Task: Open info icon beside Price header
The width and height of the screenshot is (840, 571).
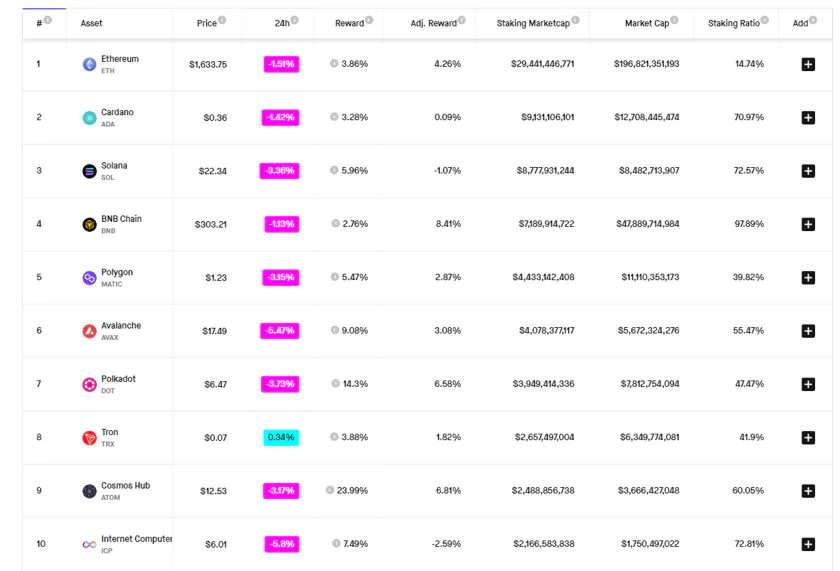Action: (x=222, y=20)
